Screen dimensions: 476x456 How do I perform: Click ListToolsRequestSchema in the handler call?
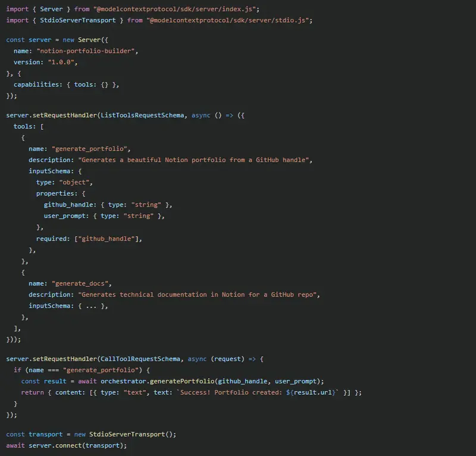tap(142, 115)
